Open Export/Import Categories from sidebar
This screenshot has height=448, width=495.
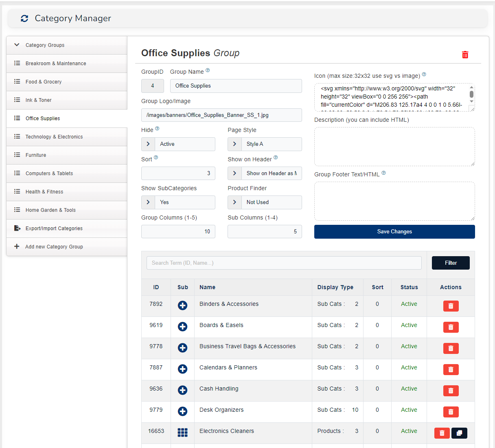54,228
